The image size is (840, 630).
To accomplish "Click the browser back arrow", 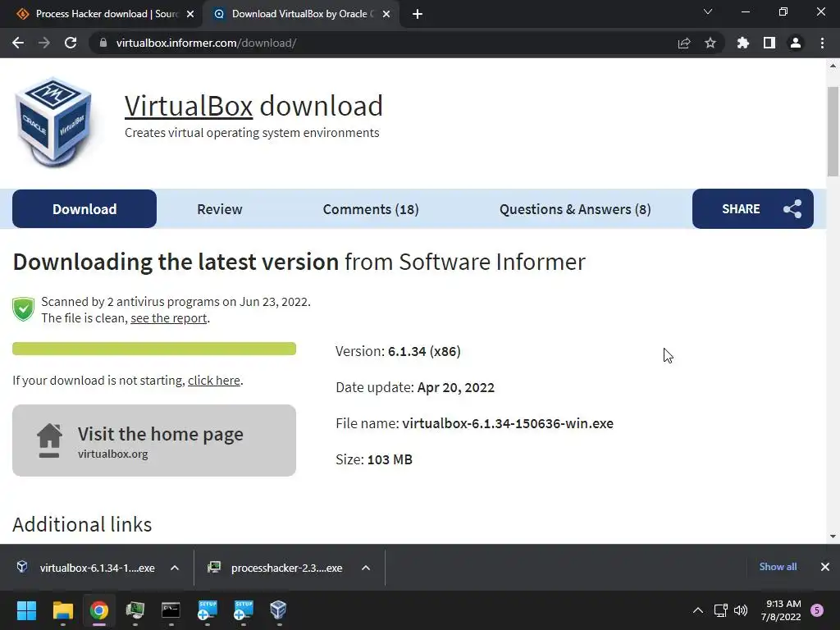I will tap(18, 43).
